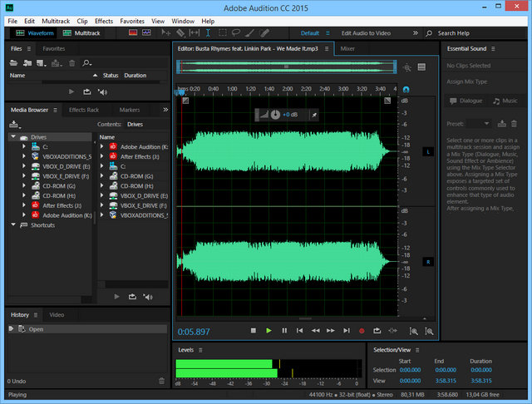
Task: Click the trash icon in the History panel
Action: tap(161, 381)
